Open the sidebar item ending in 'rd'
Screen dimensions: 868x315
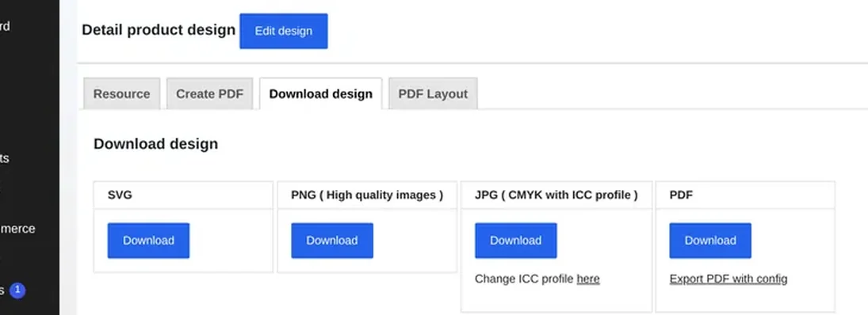coord(5,26)
